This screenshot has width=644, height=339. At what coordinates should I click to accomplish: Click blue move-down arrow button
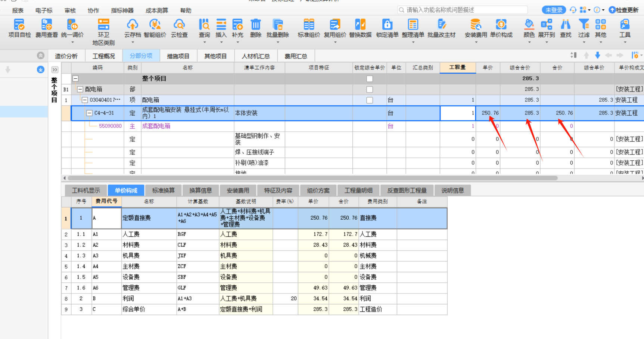coord(597,56)
